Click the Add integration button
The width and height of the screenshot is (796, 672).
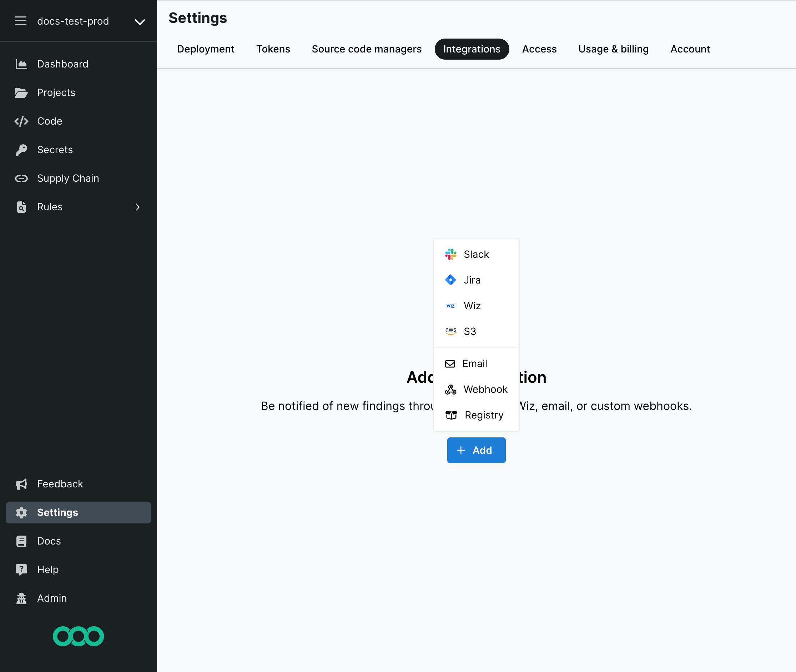(476, 450)
